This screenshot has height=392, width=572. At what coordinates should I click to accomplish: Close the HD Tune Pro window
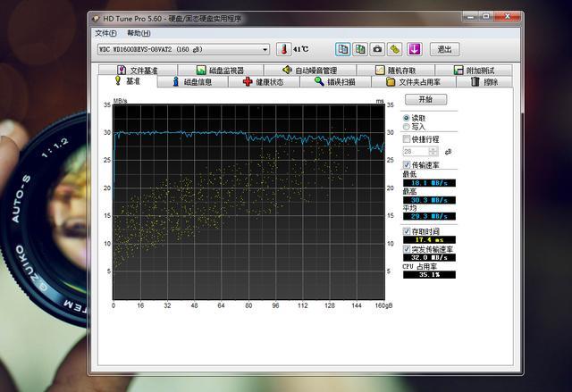point(507,16)
